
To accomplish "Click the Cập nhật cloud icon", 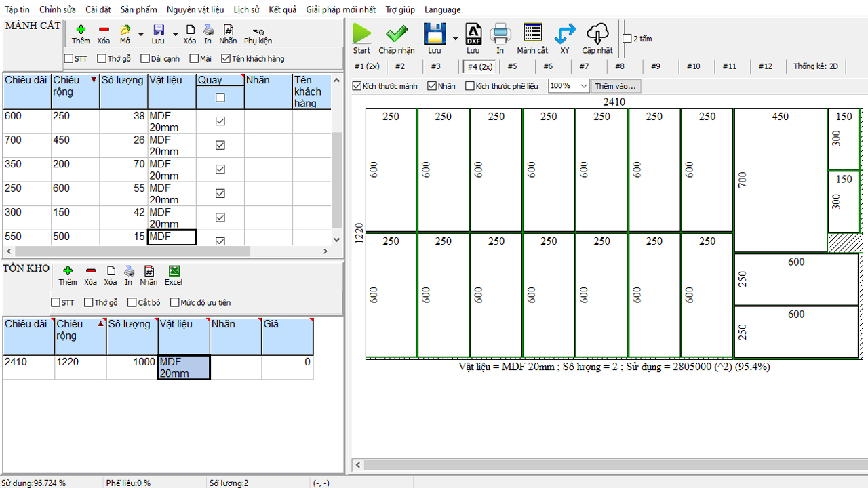I will tap(597, 34).
